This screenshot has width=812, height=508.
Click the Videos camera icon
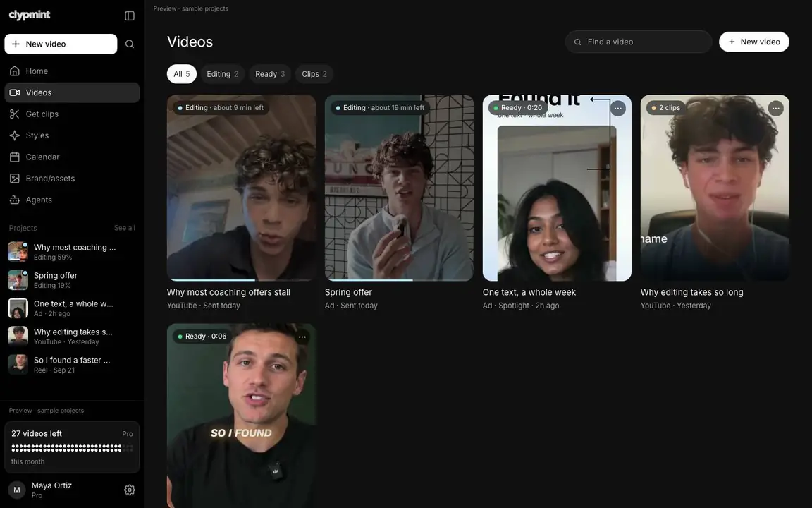coord(15,92)
